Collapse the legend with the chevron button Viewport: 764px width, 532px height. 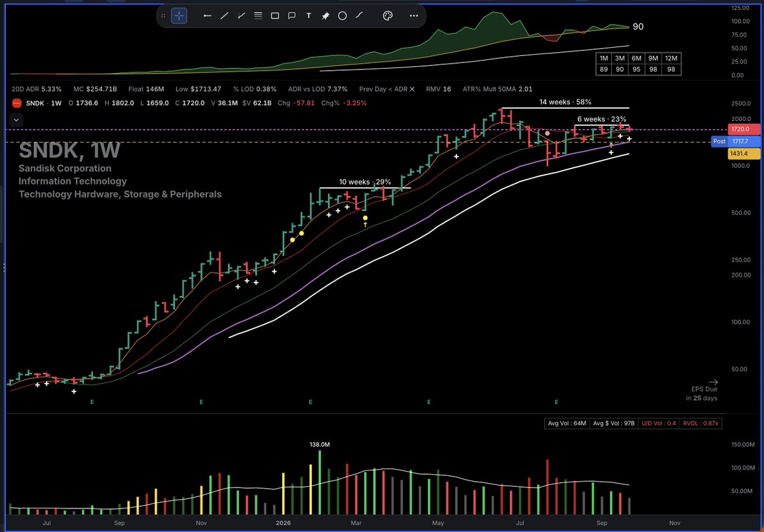point(16,118)
